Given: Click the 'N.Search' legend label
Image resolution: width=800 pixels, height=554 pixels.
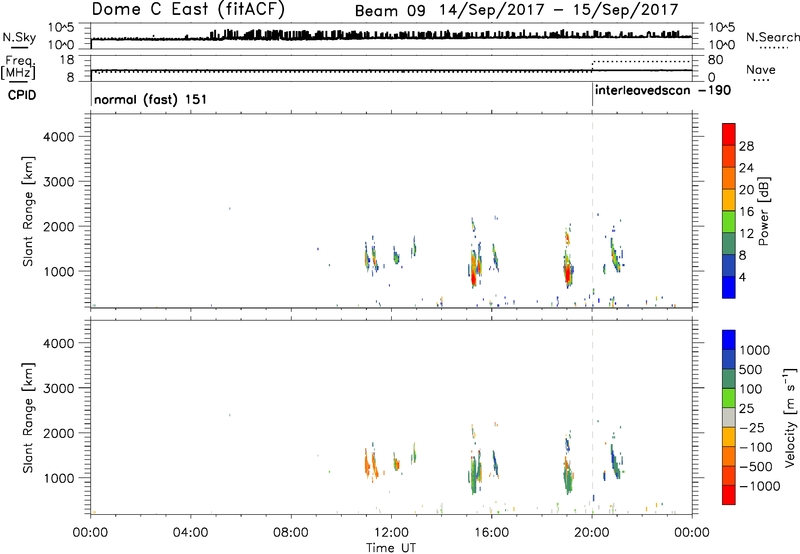Looking at the screenshot, I should point(772,37).
